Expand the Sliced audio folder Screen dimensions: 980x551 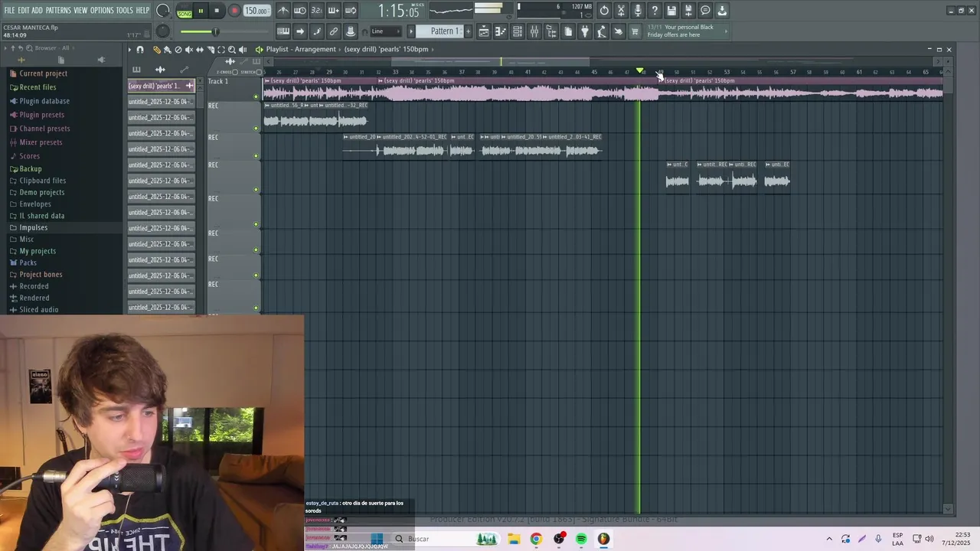(x=38, y=310)
